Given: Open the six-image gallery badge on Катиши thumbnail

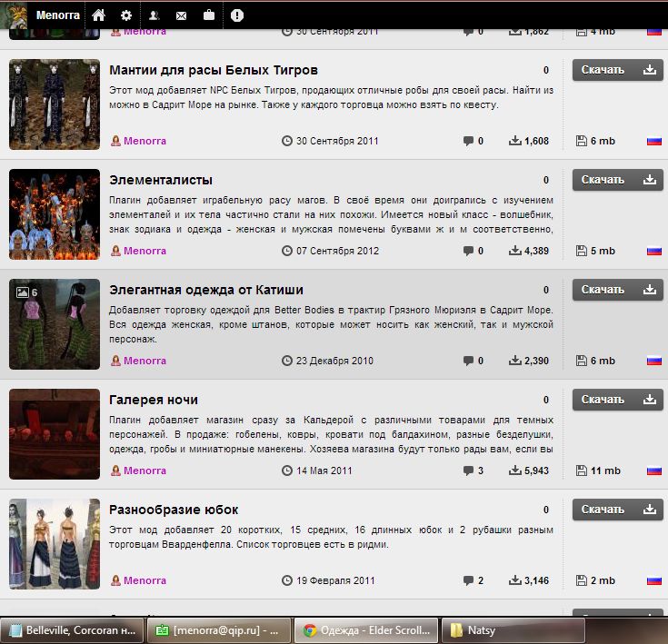Looking at the screenshot, I should (27, 292).
